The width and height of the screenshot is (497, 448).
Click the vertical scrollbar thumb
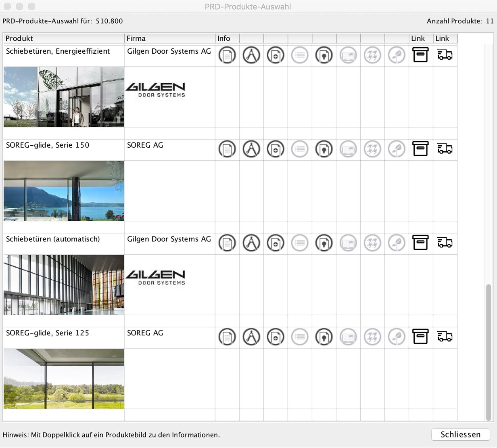point(489,351)
